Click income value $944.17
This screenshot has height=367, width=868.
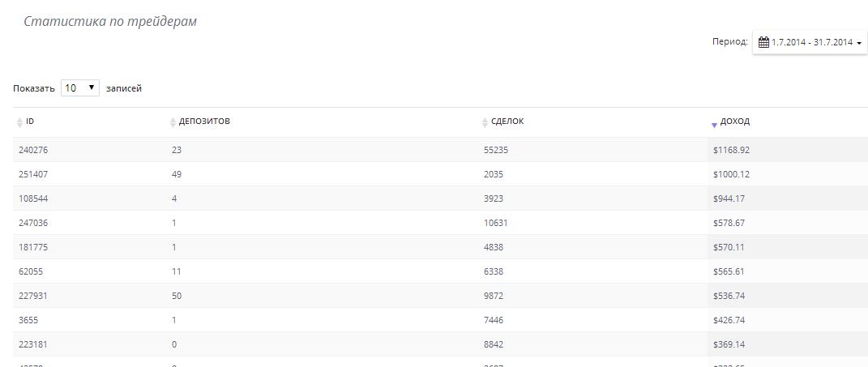pyautogui.click(x=729, y=198)
